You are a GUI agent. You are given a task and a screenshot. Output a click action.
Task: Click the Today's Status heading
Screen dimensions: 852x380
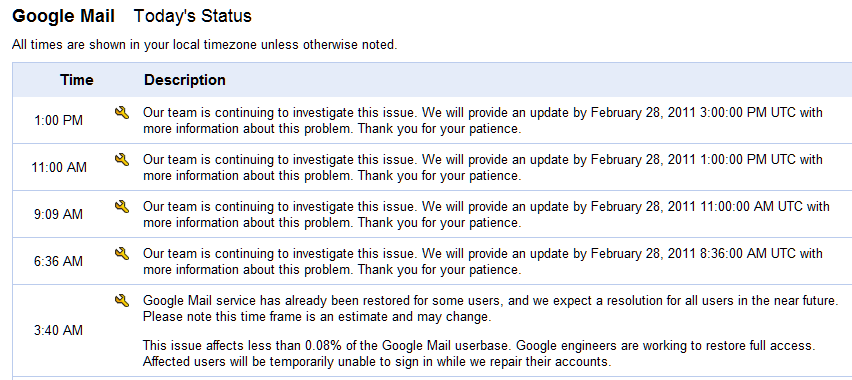click(x=192, y=16)
